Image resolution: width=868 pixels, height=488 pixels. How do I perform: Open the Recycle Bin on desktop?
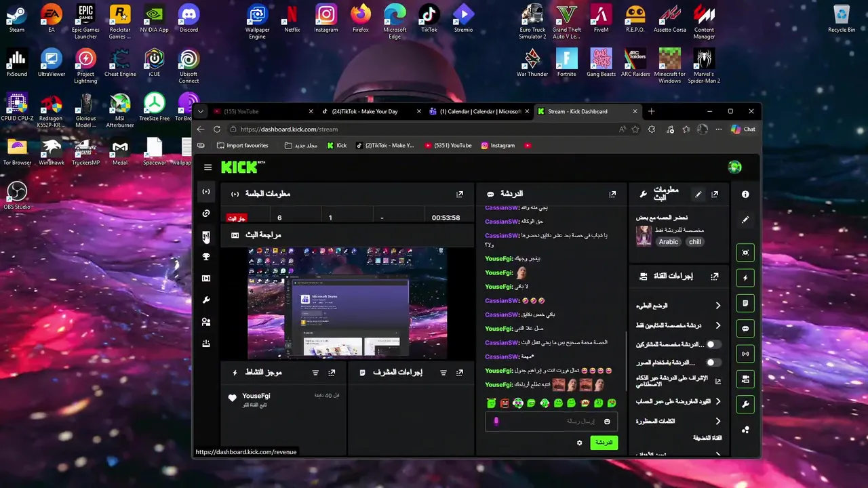point(842,19)
